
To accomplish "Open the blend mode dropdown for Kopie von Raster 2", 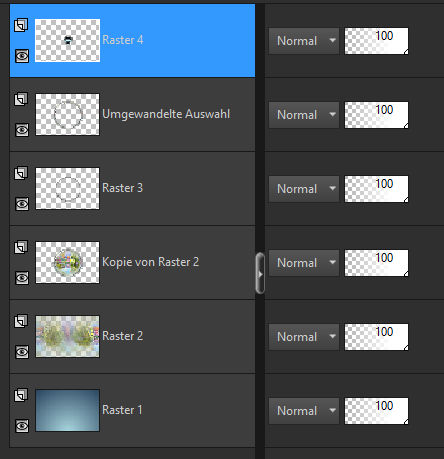I will pos(304,263).
